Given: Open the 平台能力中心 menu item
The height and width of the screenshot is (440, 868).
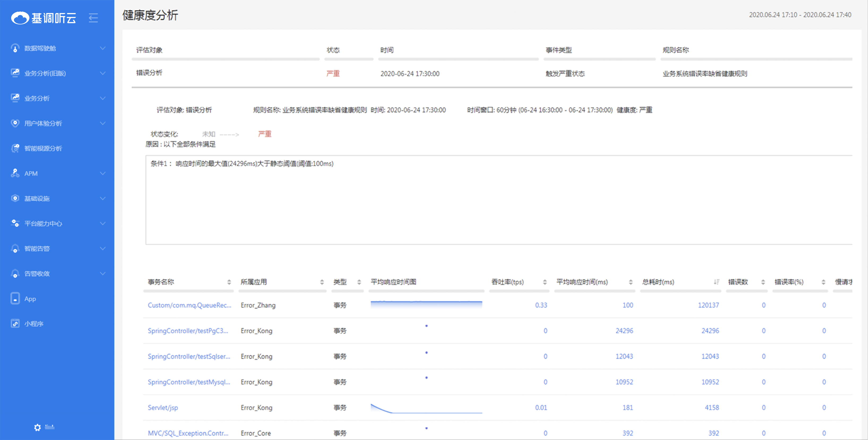Looking at the screenshot, I should [43, 224].
